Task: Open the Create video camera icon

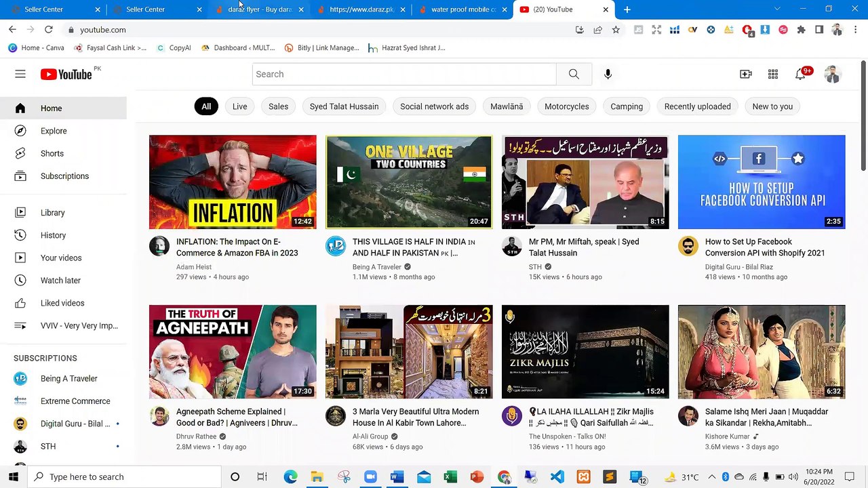Action: (x=746, y=74)
